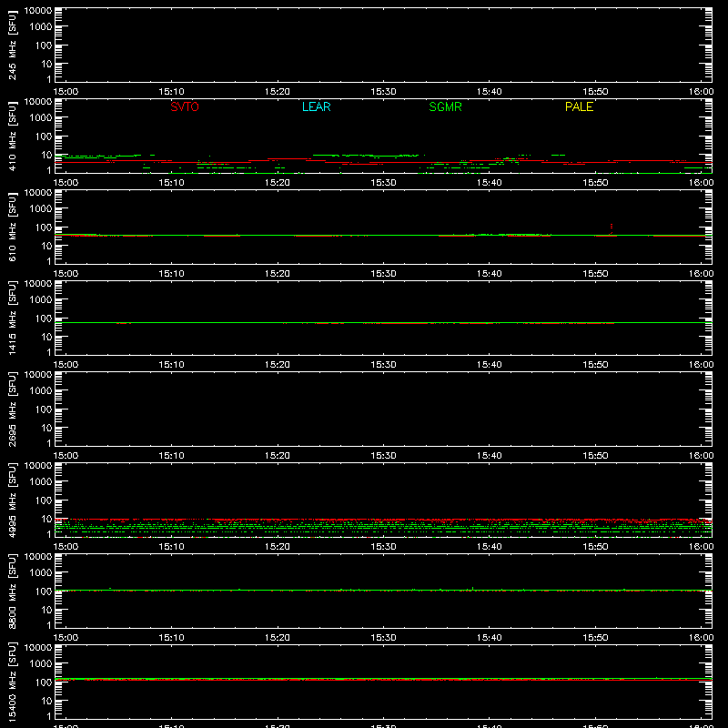
Task: Click the cyan LEAR station legend label
Action: (316, 106)
